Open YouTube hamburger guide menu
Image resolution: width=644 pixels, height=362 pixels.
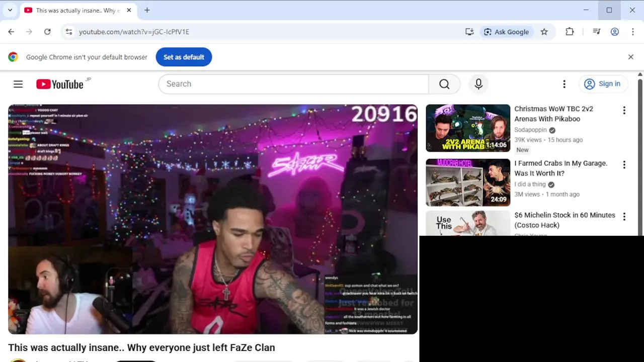18,84
